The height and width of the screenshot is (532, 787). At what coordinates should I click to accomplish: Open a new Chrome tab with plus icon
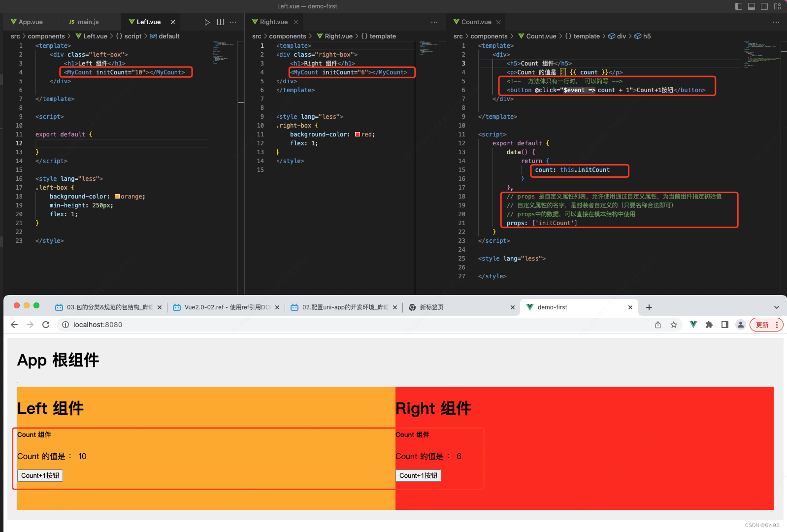(649, 307)
